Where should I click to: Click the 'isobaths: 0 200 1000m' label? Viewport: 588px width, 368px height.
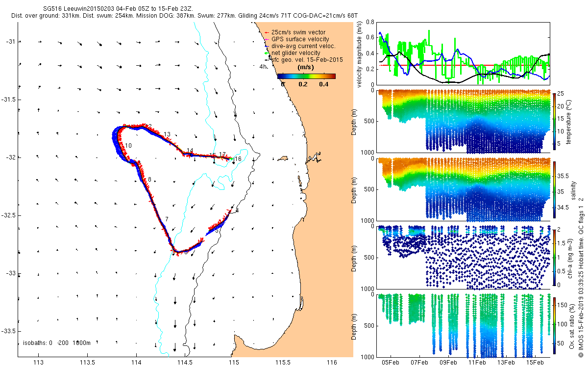(57, 343)
